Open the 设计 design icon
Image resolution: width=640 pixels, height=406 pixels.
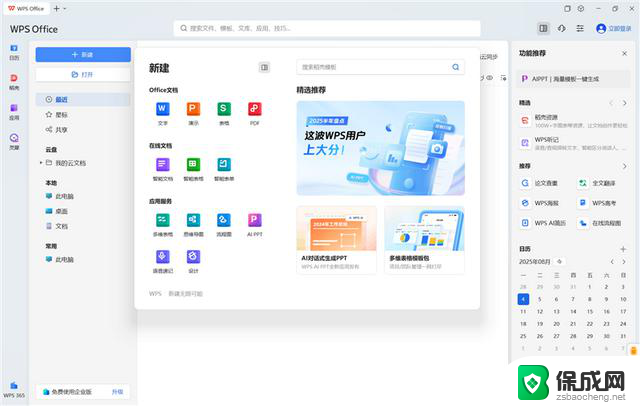[x=193, y=257]
